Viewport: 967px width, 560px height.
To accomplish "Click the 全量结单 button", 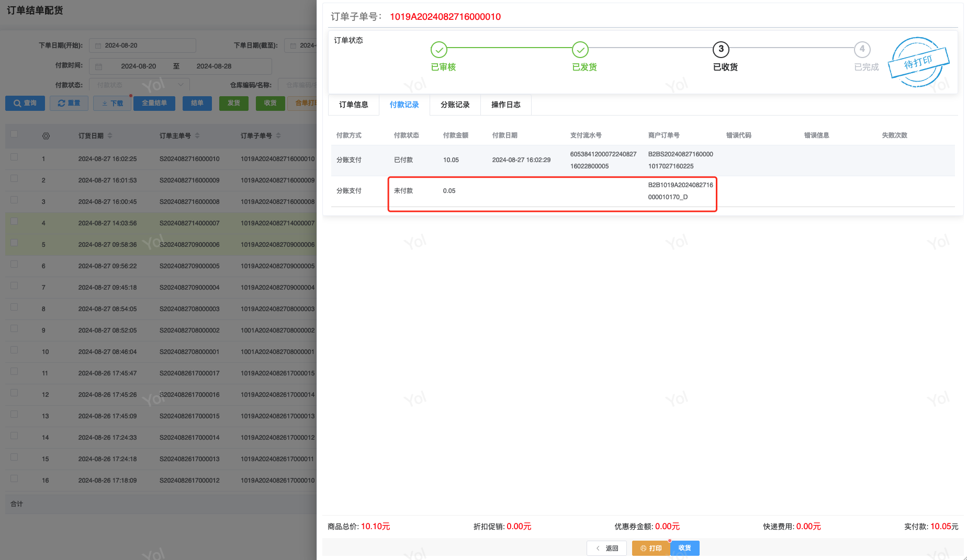I will tap(154, 103).
